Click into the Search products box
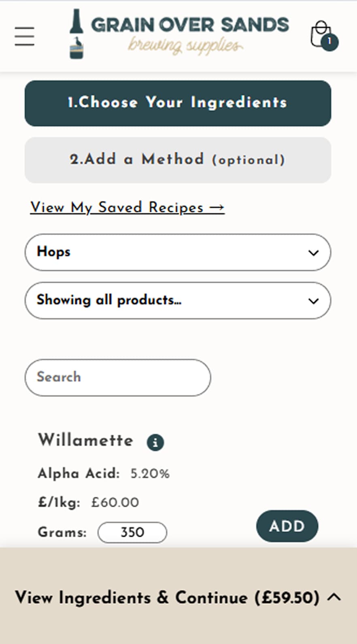 click(x=117, y=377)
